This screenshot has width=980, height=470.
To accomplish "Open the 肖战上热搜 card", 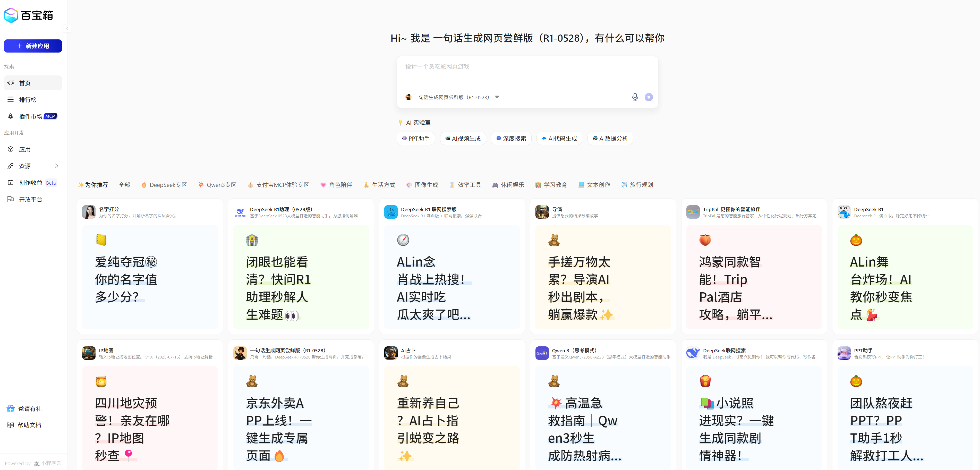I will (x=452, y=277).
